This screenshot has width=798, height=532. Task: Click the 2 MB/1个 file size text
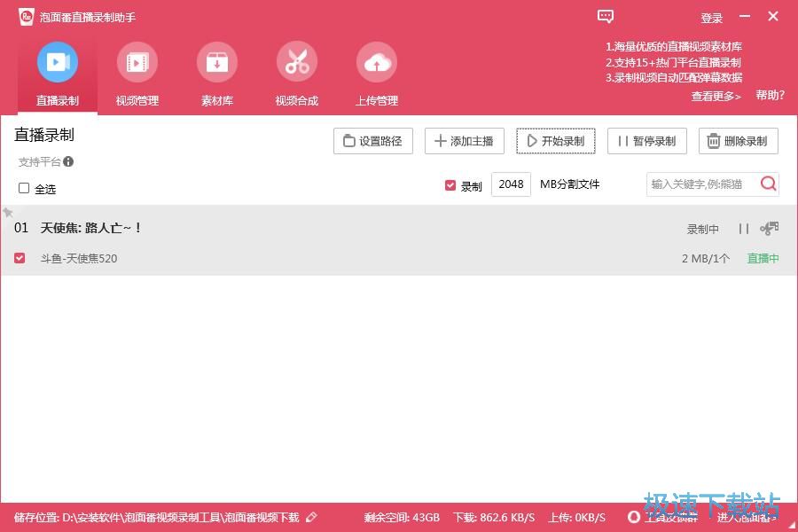tap(706, 259)
